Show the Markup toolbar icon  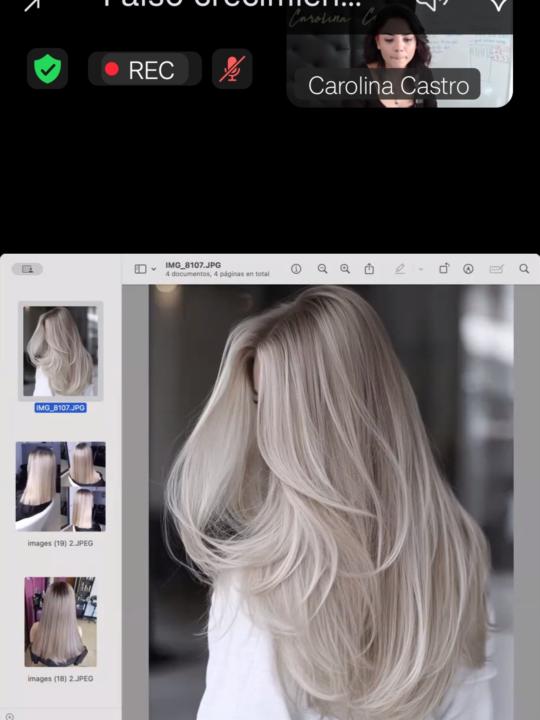468,269
